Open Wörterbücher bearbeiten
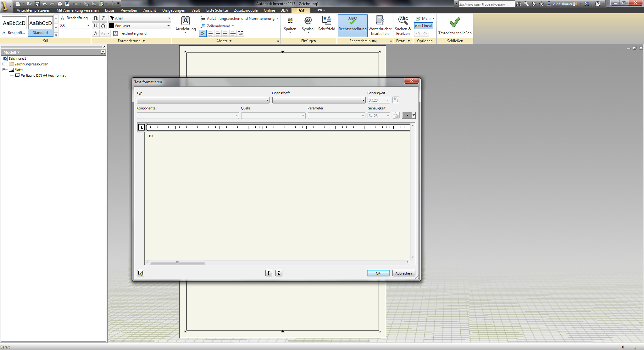 pos(380,25)
